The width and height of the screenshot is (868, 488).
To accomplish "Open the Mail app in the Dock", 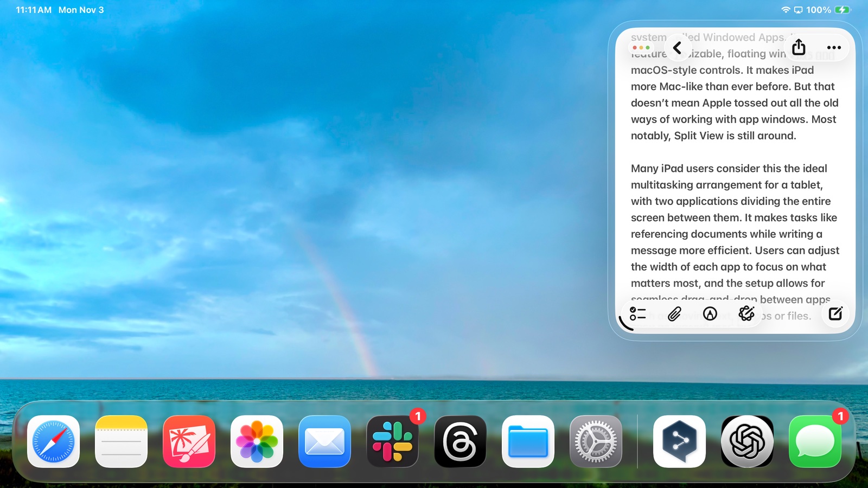I will point(324,441).
